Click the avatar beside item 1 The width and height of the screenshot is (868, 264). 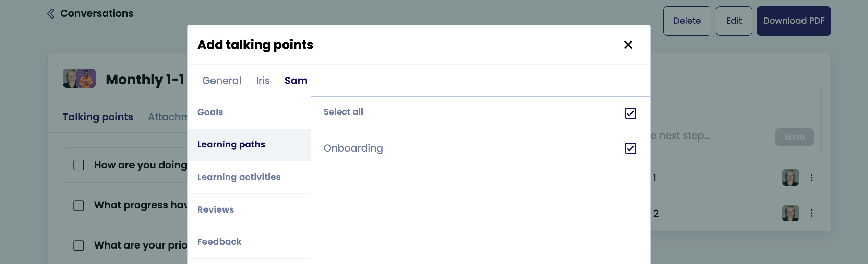790,178
